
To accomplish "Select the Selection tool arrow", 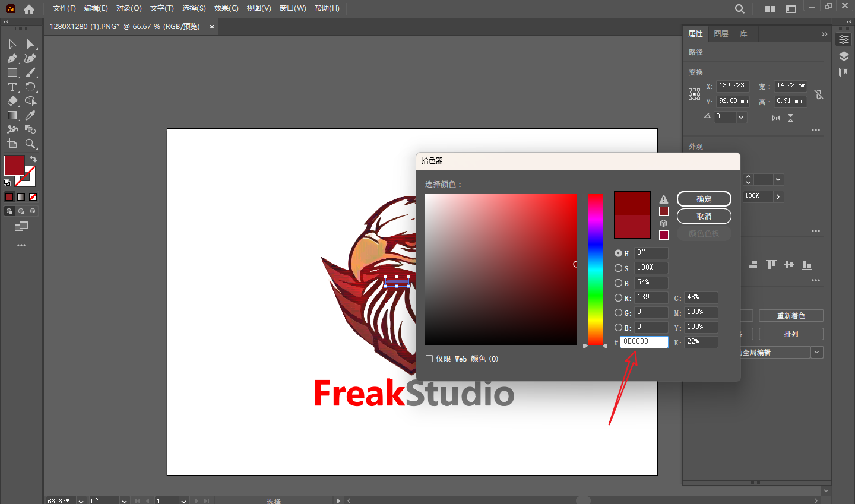I will [12, 45].
